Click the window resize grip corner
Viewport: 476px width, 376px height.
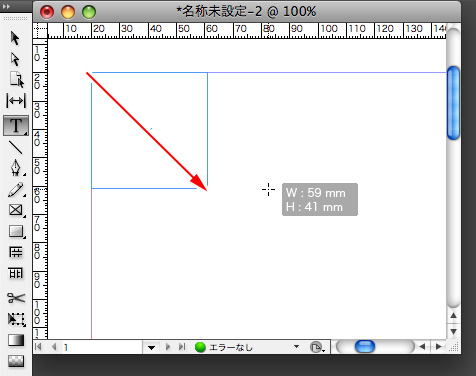pyautogui.click(x=454, y=347)
